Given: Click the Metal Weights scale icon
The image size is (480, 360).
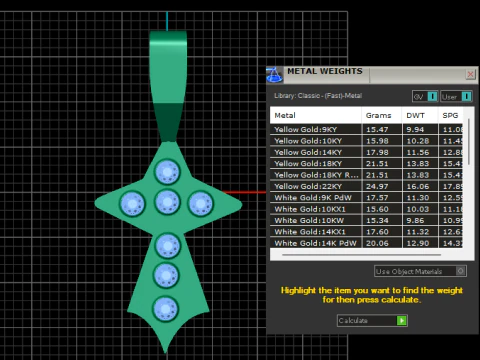Looking at the screenshot, I should pos(274,75).
